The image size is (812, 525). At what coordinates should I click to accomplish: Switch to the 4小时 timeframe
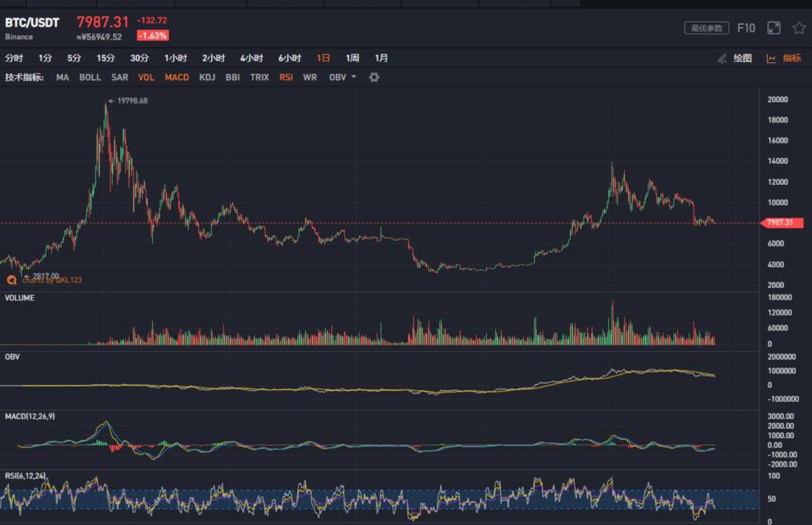coord(252,58)
